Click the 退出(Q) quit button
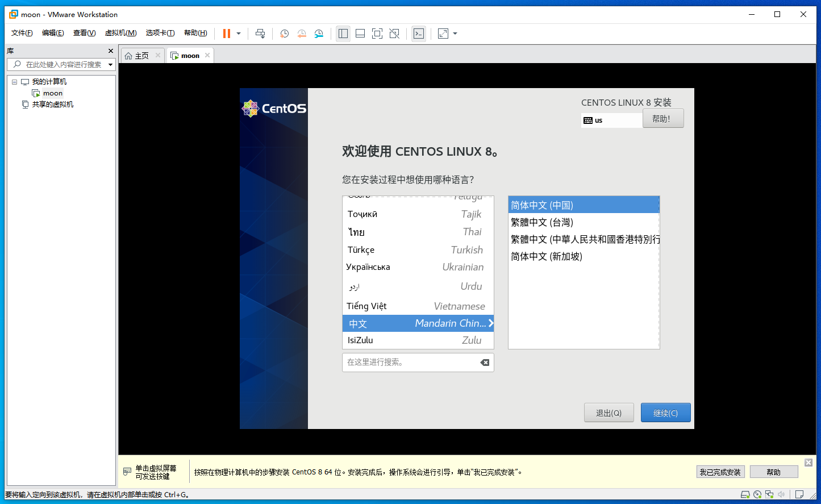821x504 pixels. [609, 413]
